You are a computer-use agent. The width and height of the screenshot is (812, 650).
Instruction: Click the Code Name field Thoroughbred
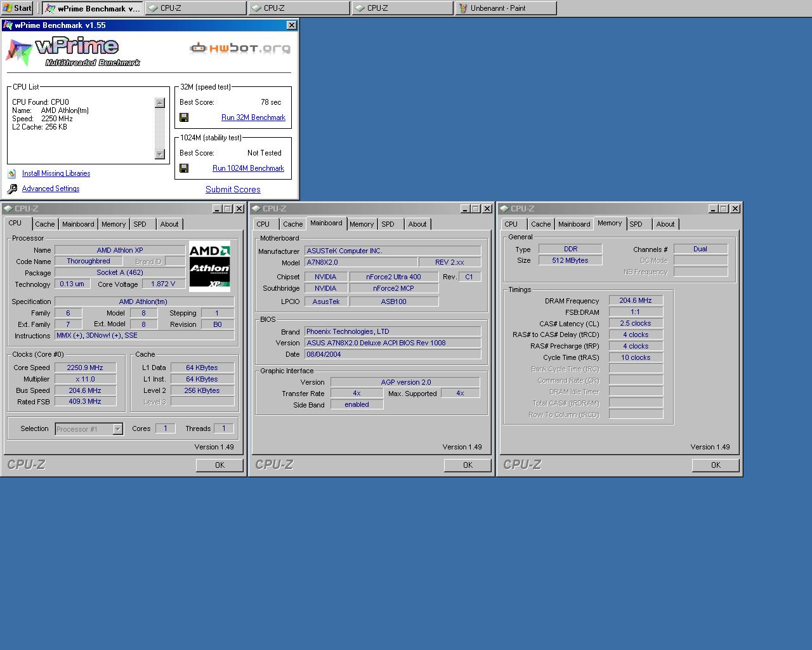(x=89, y=261)
